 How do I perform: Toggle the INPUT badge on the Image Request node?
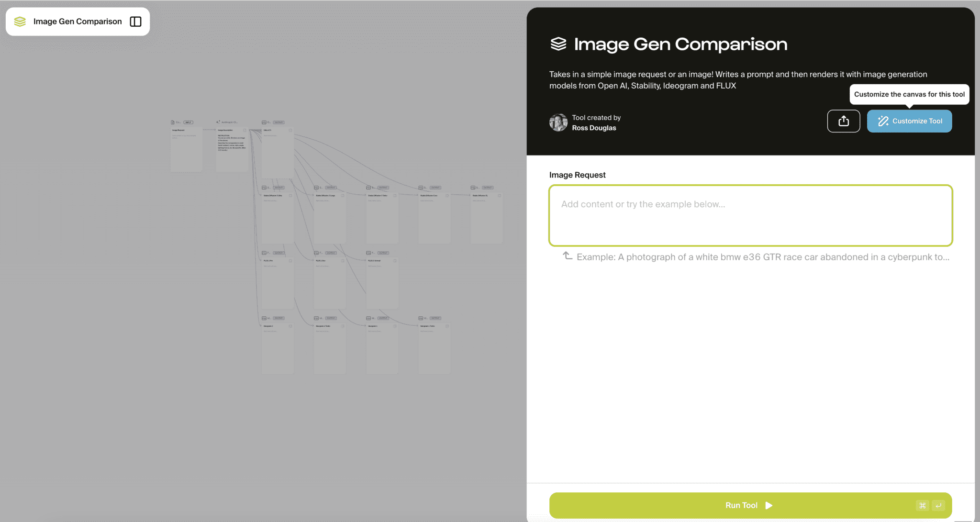pos(189,122)
